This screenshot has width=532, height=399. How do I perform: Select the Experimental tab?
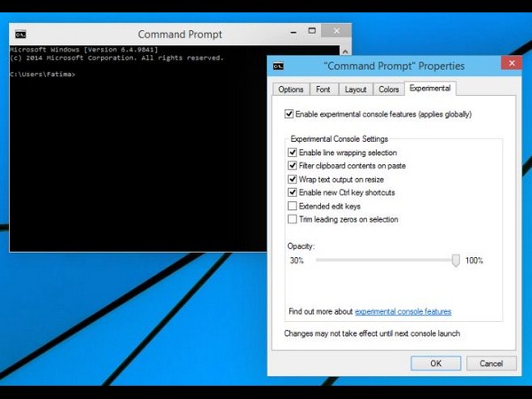click(x=429, y=89)
